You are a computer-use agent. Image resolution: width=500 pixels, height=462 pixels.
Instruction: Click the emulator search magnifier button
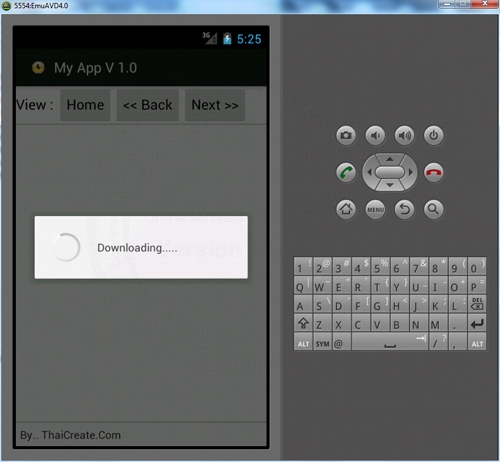pyautogui.click(x=433, y=209)
